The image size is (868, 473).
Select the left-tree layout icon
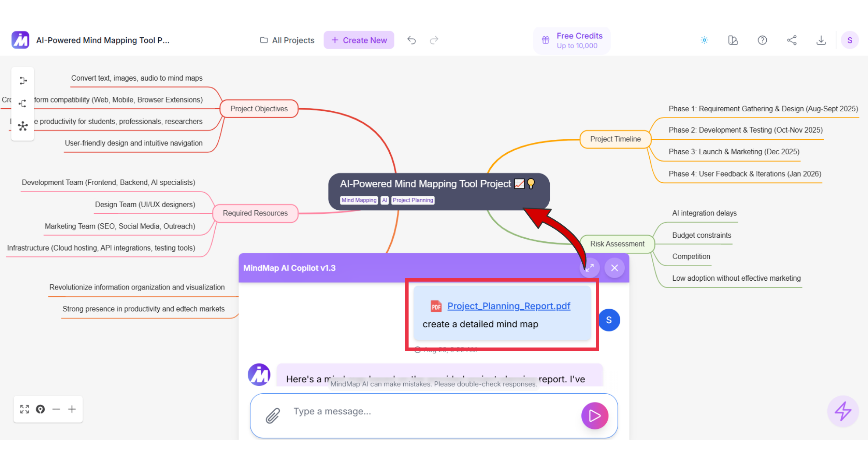[23, 103]
